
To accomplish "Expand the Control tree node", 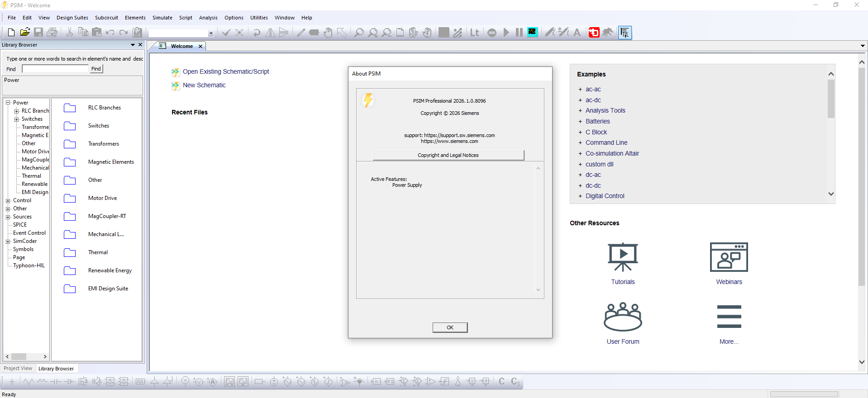I will [8, 200].
